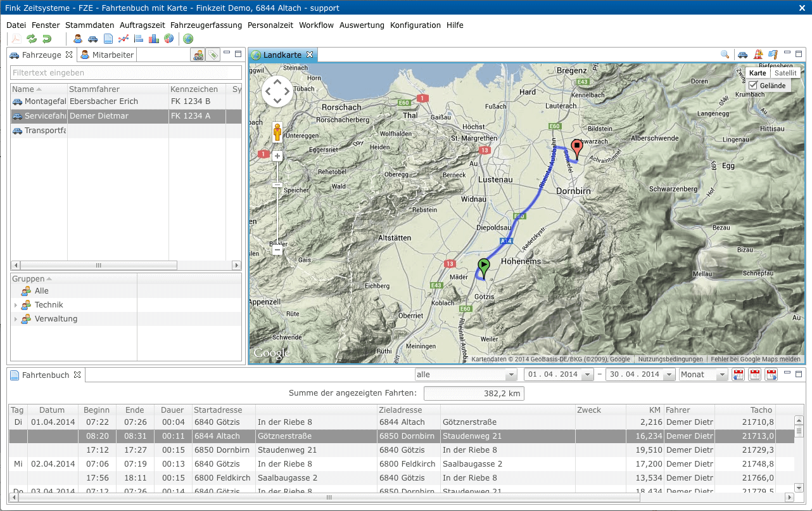Open the Stammdaten menu
Viewport: 812px width, 511px height.
pos(89,25)
